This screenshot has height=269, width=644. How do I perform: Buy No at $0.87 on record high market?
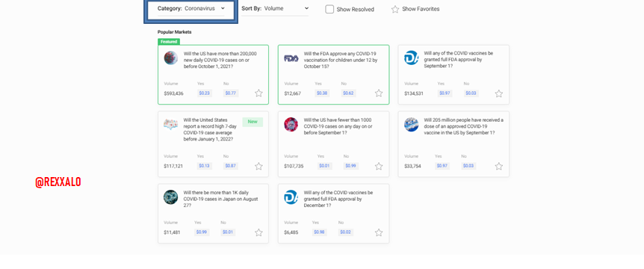pyautogui.click(x=231, y=166)
